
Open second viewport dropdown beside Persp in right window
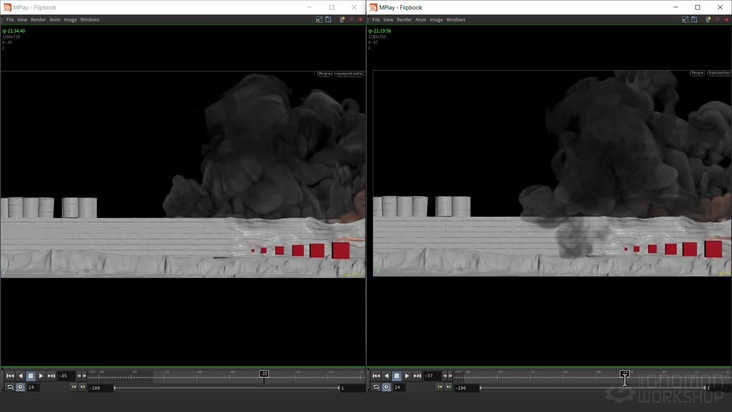[719, 73]
